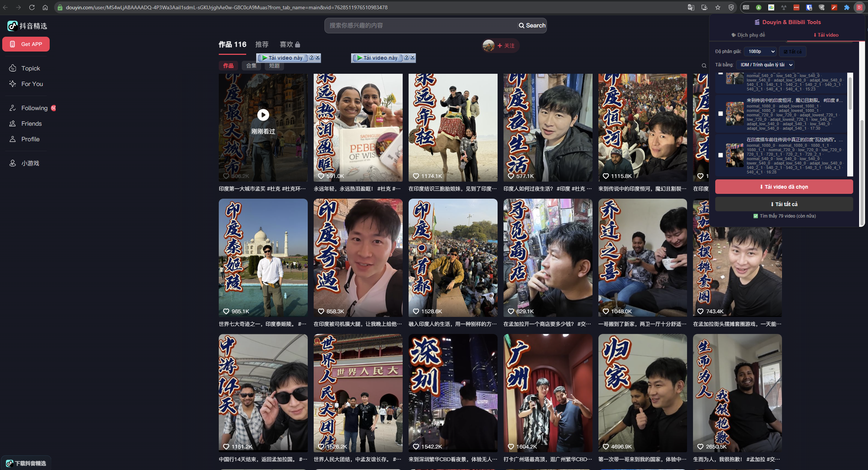Play the 刚刚看过 video with play icon
The height and width of the screenshot is (470, 868).
263,115
